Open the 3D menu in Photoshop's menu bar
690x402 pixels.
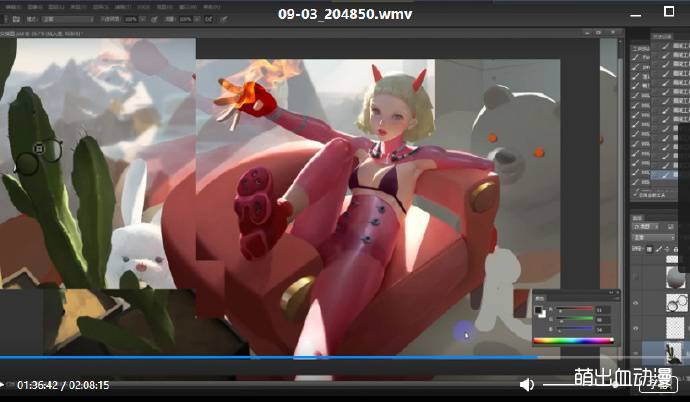pyautogui.click(x=143, y=7)
